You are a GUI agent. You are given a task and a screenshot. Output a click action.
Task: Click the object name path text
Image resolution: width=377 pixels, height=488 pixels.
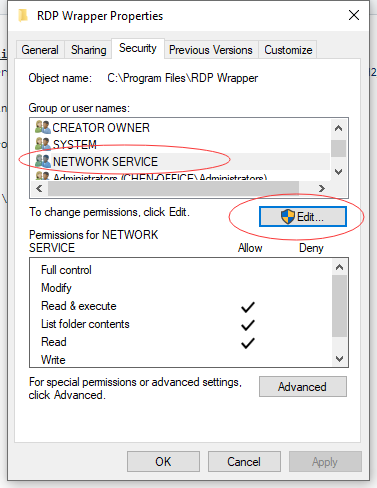pyautogui.click(x=183, y=78)
